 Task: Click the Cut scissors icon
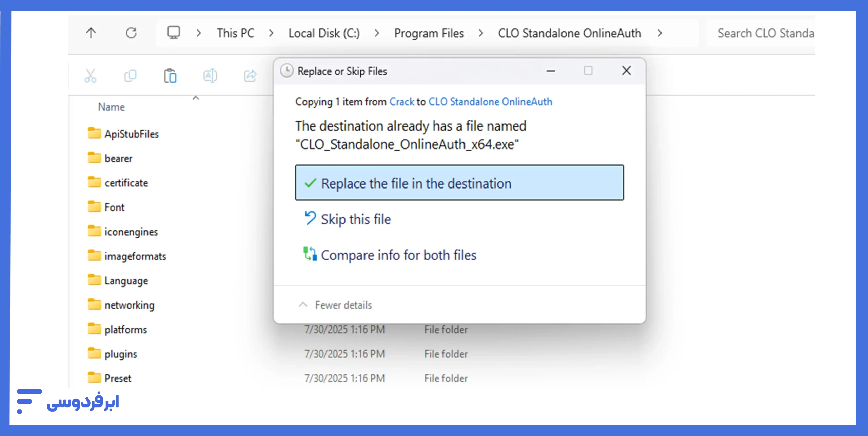coord(91,76)
